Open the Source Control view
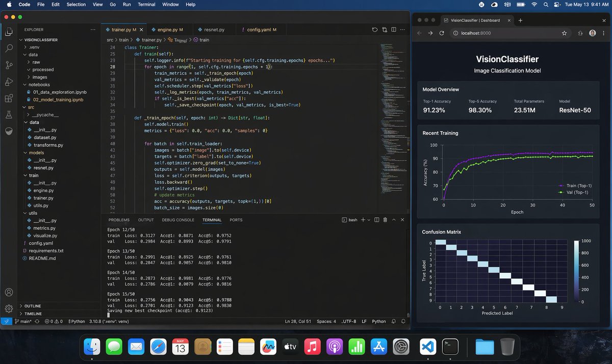Image resolution: width=612 pixels, height=364 pixels. (x=9, y=65)
